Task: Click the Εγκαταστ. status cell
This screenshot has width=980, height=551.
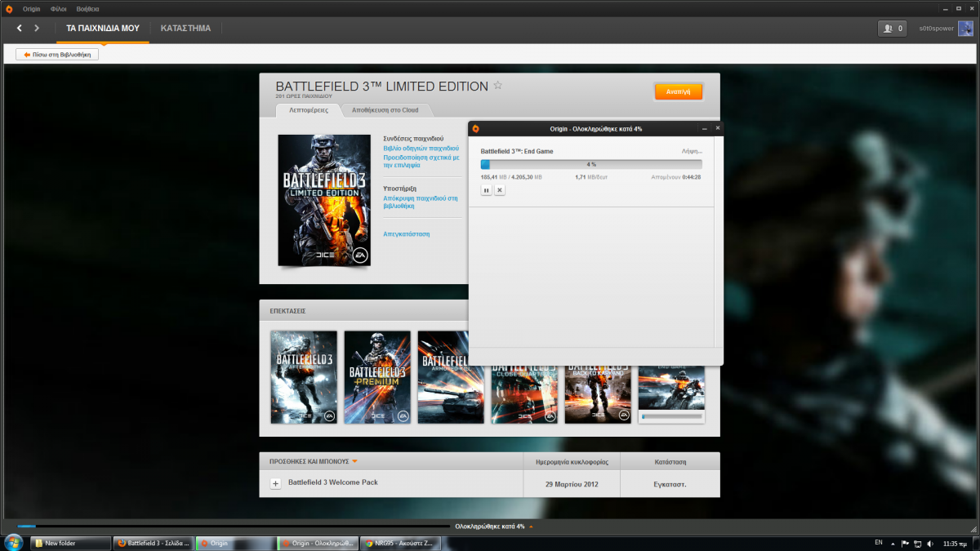Action: (670, 484)
